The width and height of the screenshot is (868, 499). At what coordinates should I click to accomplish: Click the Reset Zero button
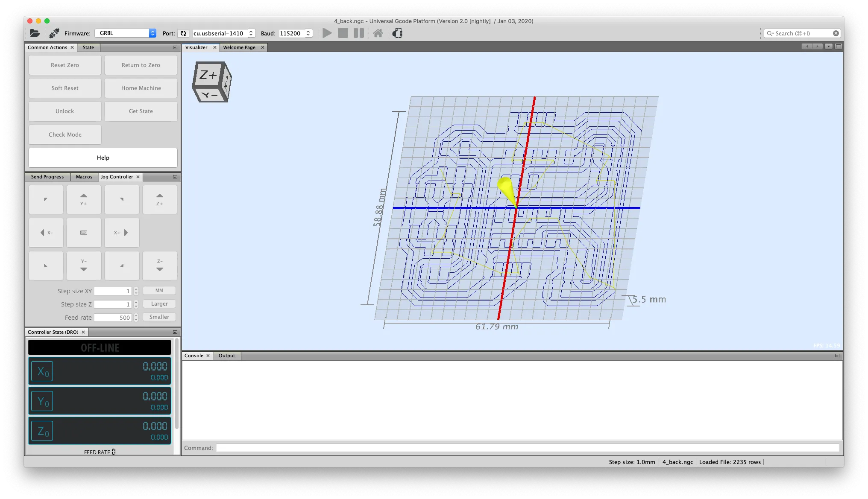click(x=65, y=65)
